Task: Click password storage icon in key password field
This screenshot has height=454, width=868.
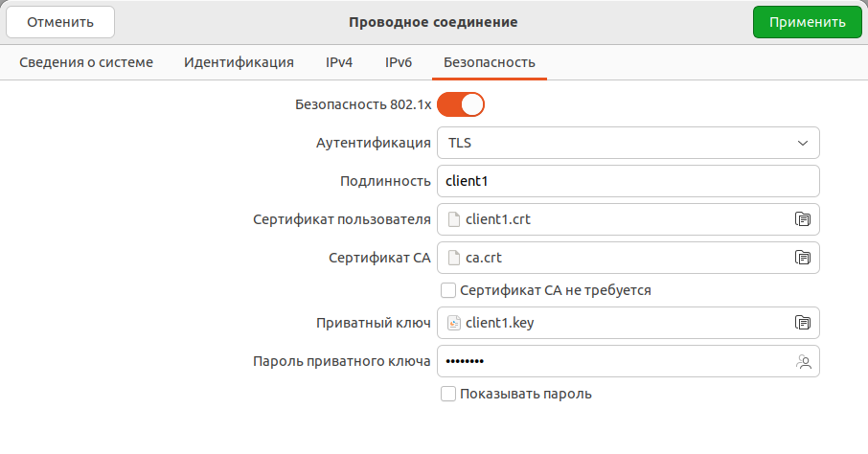Action: pyautogui.click(x=803, y=361)
